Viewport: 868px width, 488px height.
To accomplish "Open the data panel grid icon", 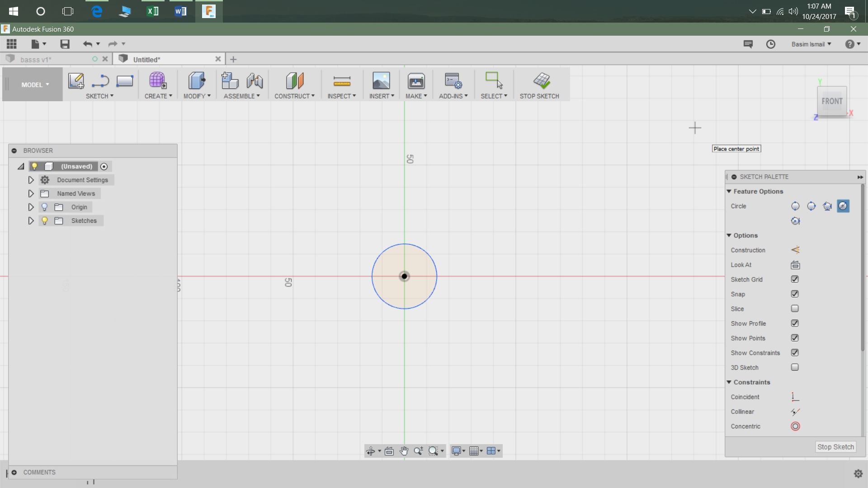I will [x=12, y=44].
